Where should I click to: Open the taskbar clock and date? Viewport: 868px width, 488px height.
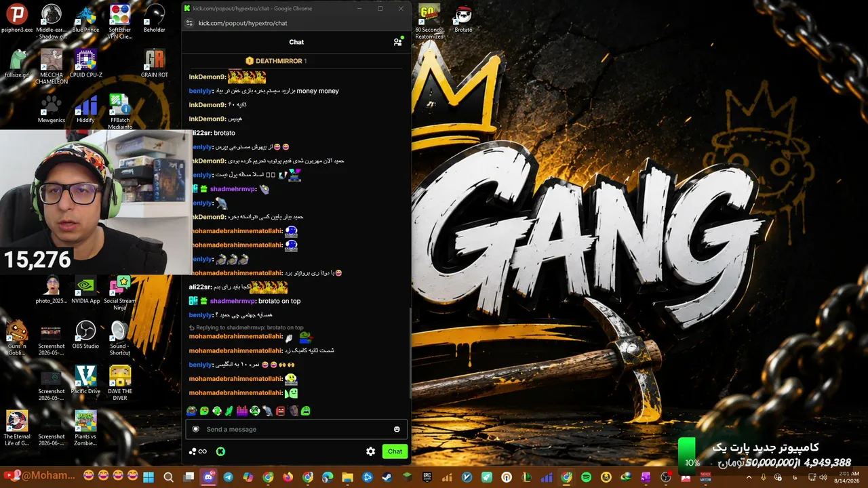tap(848, 477)
